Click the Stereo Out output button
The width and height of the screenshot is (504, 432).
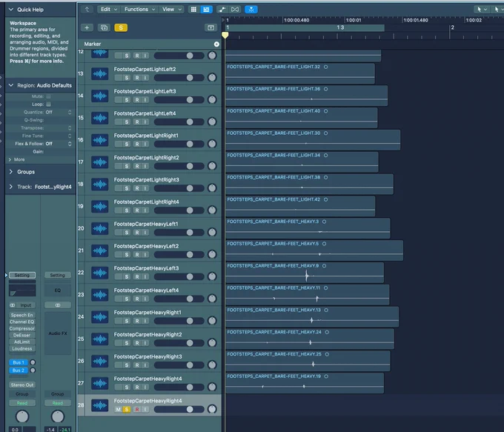tap(22, 385)
